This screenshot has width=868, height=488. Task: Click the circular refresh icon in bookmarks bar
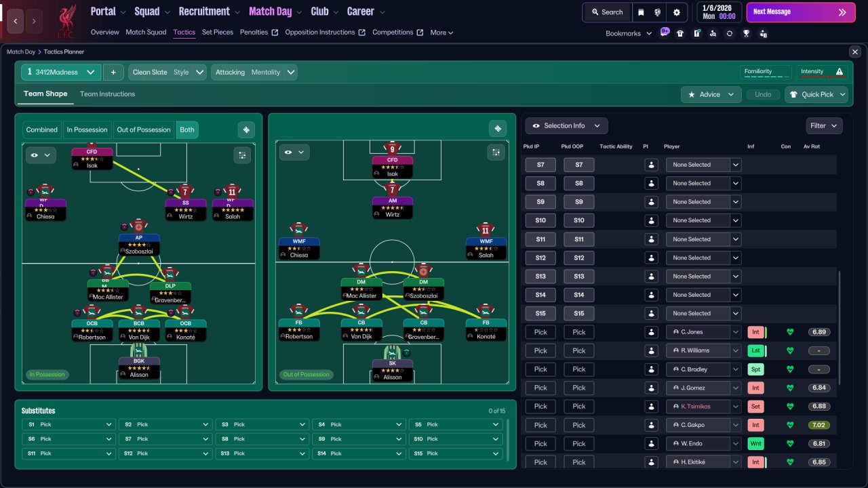tap(730, 33)
